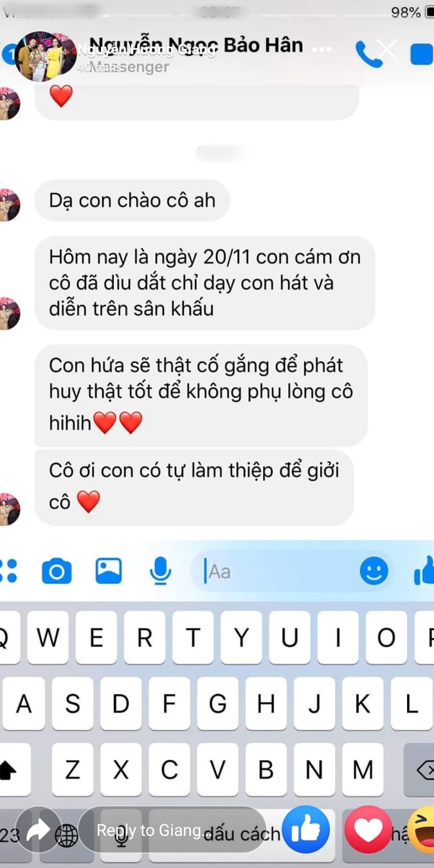Send a thumbs-up like in chat bar
This screenshot has height=868, width=434.
coord(424,570)
